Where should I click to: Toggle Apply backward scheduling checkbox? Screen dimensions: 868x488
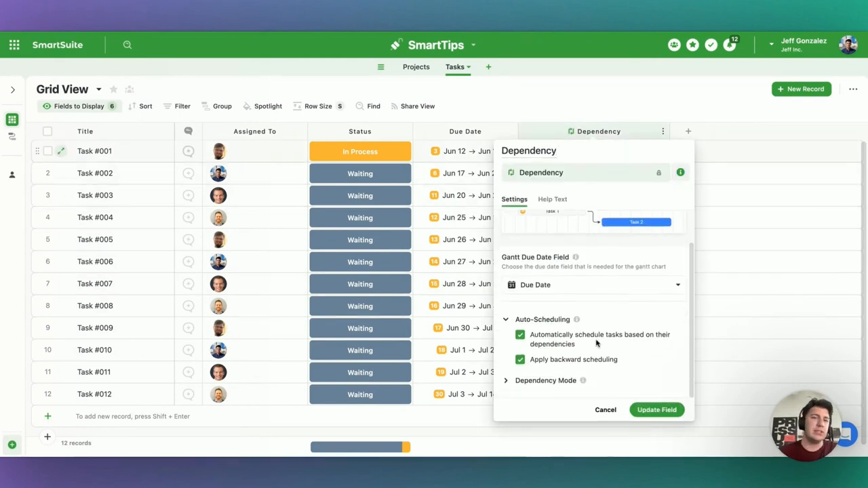[x=520, y=359]
